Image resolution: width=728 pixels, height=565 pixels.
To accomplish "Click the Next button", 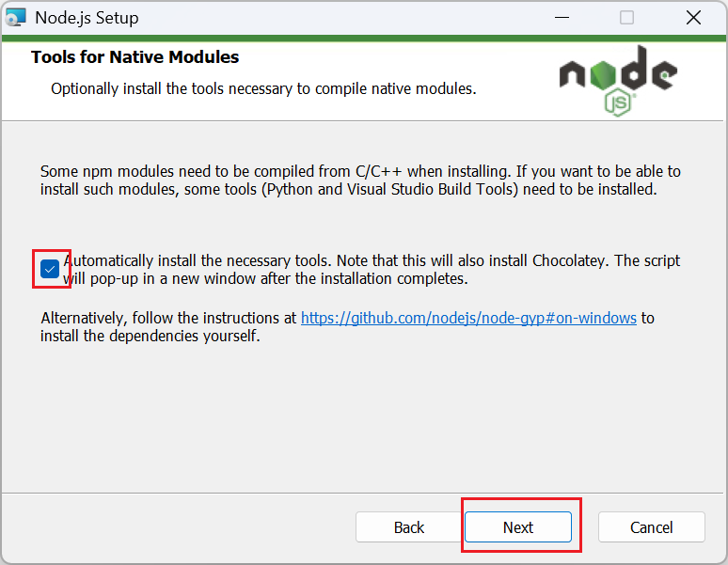I will [x=518, y=527].
